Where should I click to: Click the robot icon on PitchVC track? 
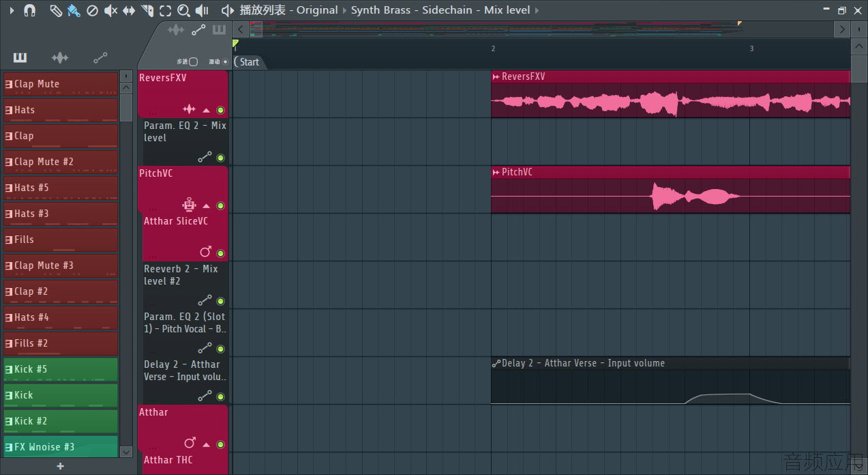point(190,204)
